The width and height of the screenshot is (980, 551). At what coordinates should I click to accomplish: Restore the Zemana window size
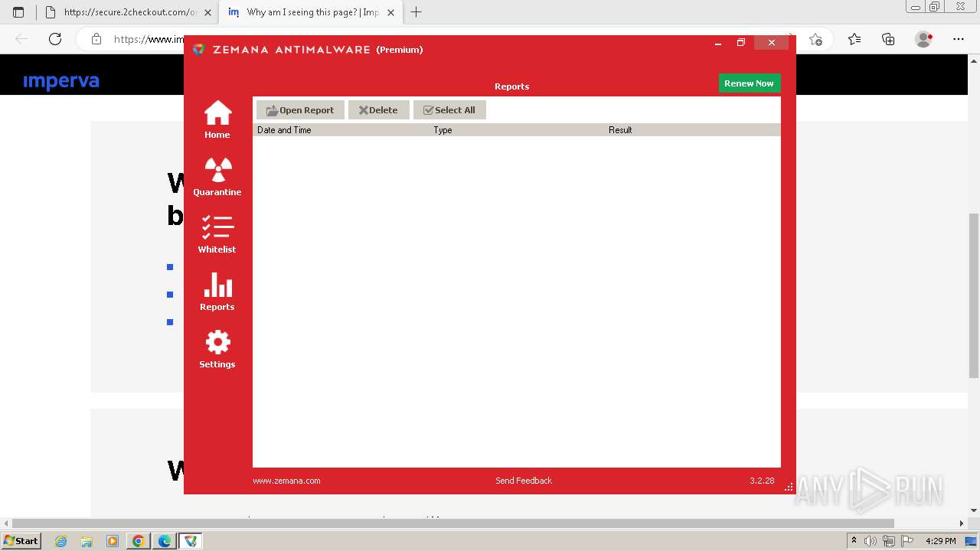(x=741, y=43)
